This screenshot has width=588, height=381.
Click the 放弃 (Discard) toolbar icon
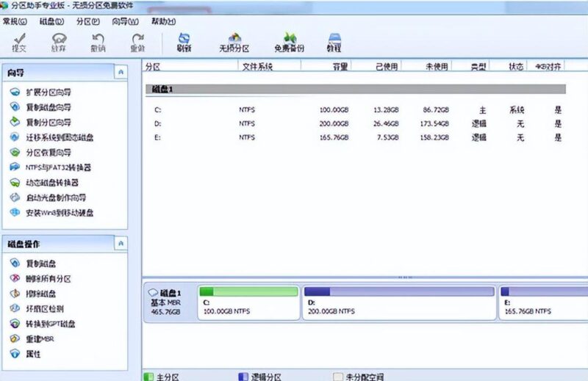tap(59, 42)
